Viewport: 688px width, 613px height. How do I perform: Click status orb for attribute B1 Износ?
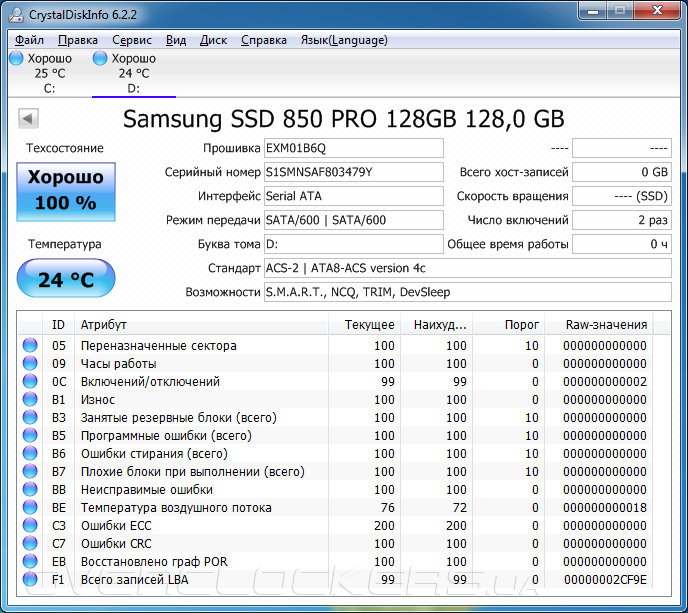coord(30,399)
